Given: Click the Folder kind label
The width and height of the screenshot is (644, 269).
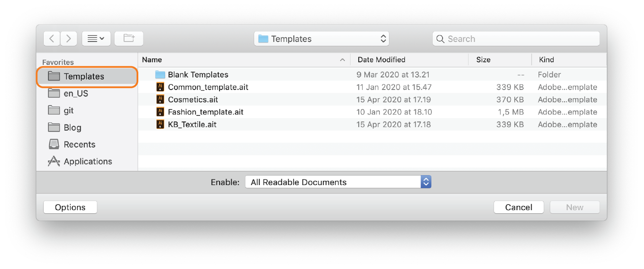Looking at the screenshot, I should tap(549, 75).
